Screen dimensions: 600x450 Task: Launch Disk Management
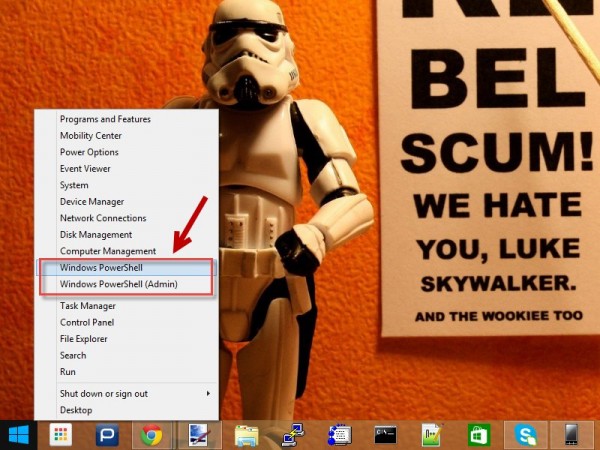pos(127,235)
